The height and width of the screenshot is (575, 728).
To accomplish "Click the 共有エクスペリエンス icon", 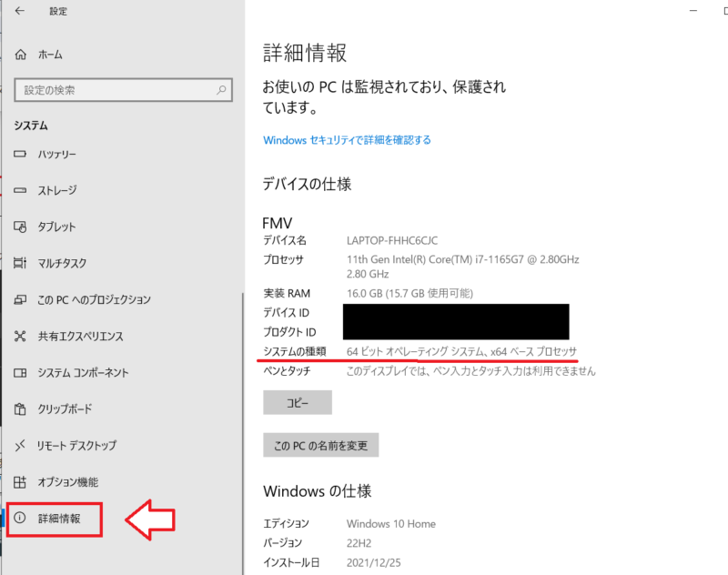I will coord(20,336).
